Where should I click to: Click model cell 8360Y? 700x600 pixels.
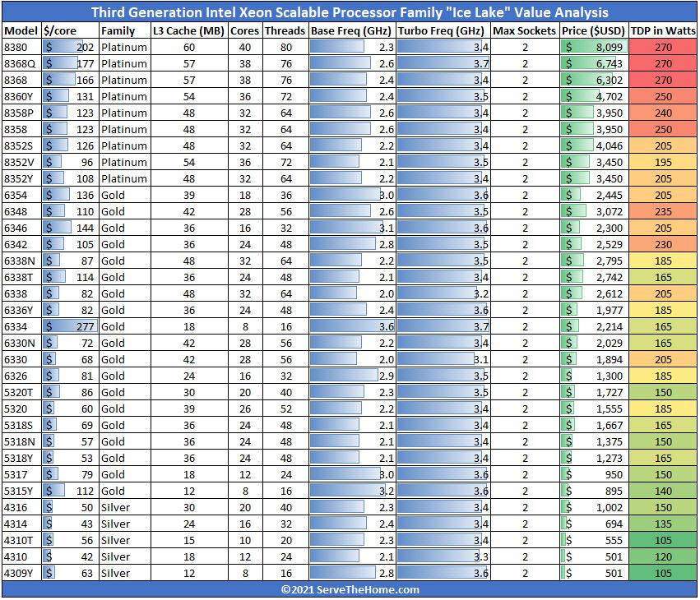pyautogui.click(x=21, y=96)
